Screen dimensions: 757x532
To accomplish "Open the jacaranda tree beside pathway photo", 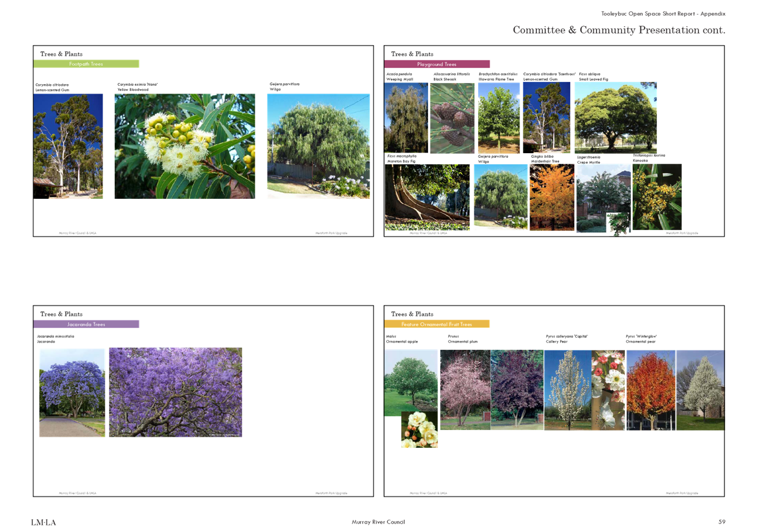I will [x=72, y=392].
